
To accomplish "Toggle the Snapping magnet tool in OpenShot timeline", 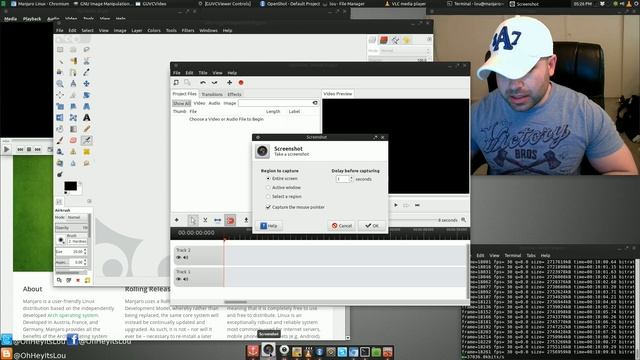I will tap(230, 220).
